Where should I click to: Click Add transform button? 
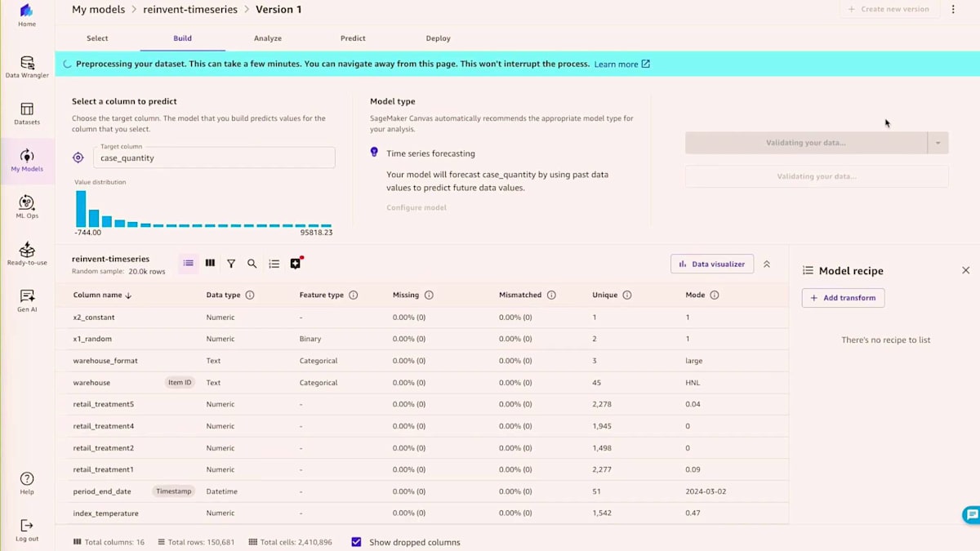843,298
